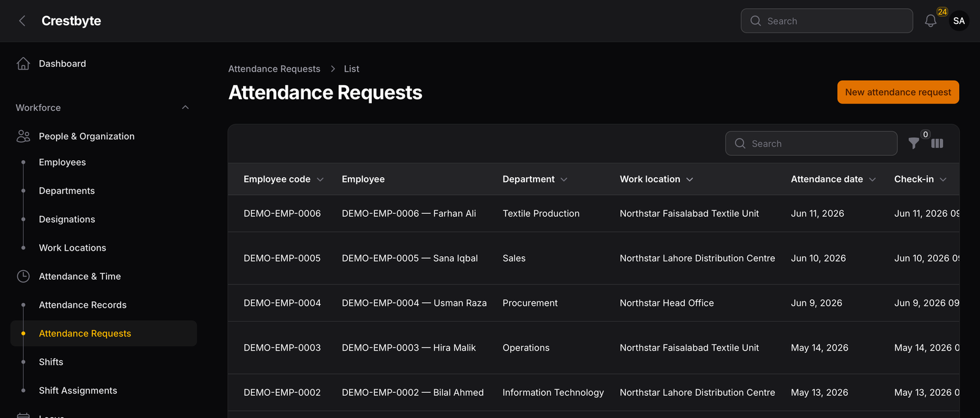Click employee Bilal Ahmed cell
This screenshot has height=418, width=980.
413,392
